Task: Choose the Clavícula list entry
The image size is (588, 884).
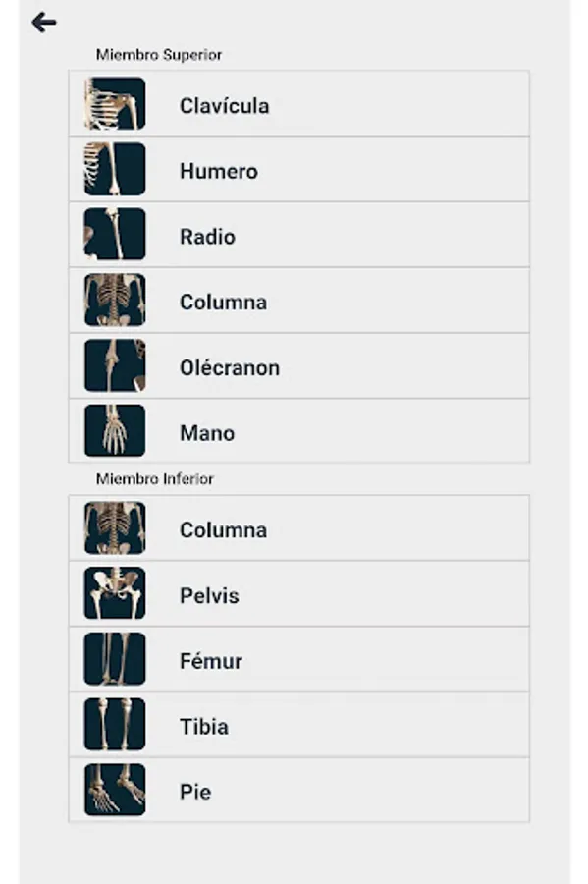Action: click(299, 104)
